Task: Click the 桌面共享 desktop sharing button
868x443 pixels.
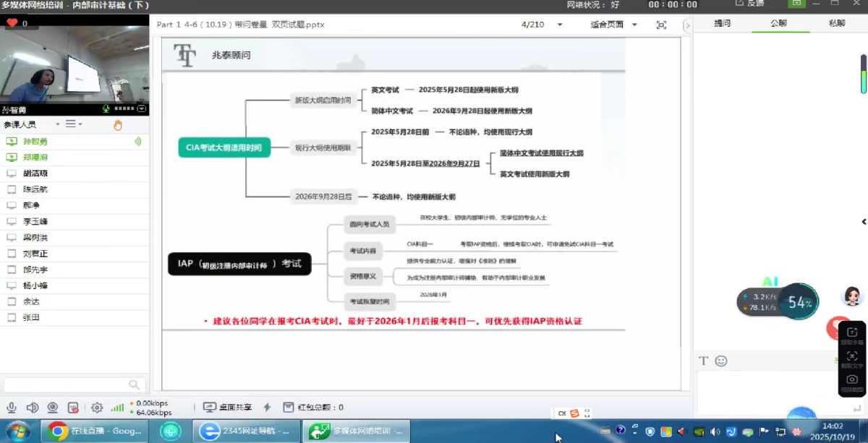Action: pos(228,408)
